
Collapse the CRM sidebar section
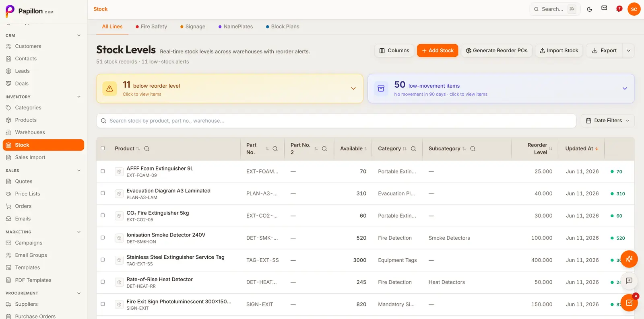[x=79, y=35]
